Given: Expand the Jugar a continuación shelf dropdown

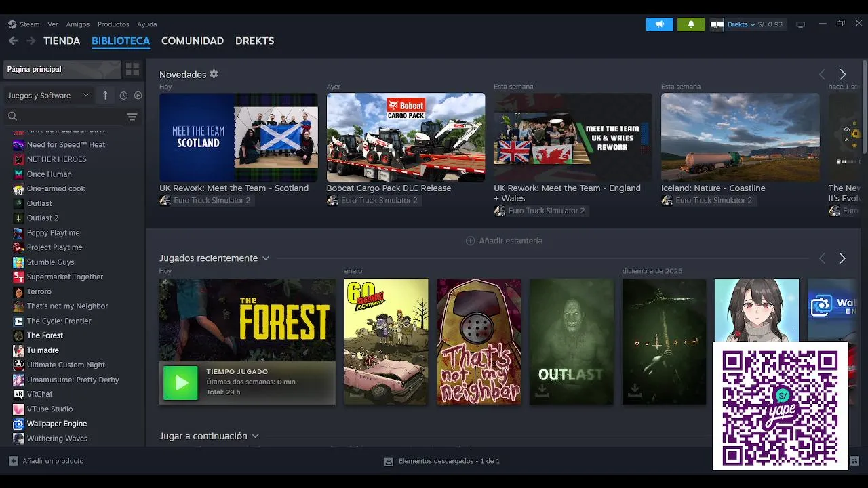Looking at the screenshot, I should click(255, 436).
